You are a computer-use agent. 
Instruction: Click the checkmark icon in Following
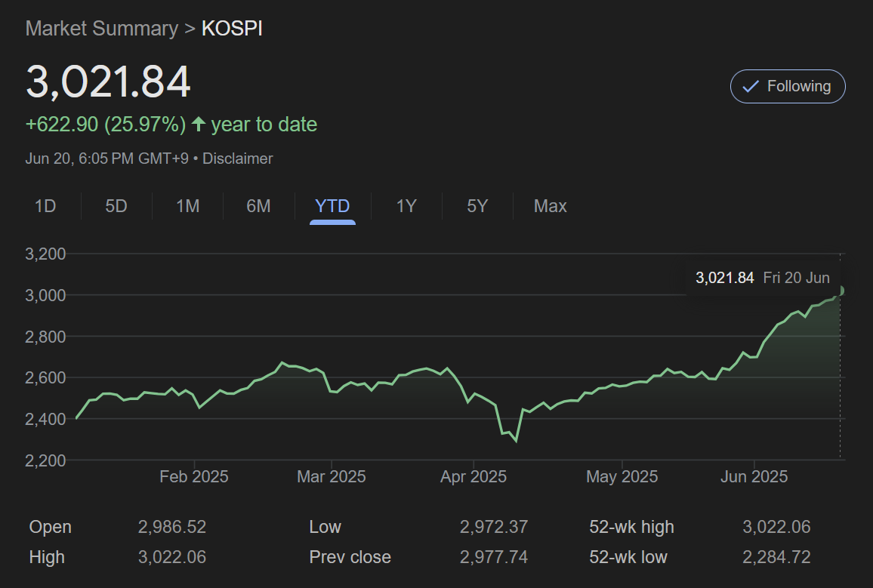(750, 87)
